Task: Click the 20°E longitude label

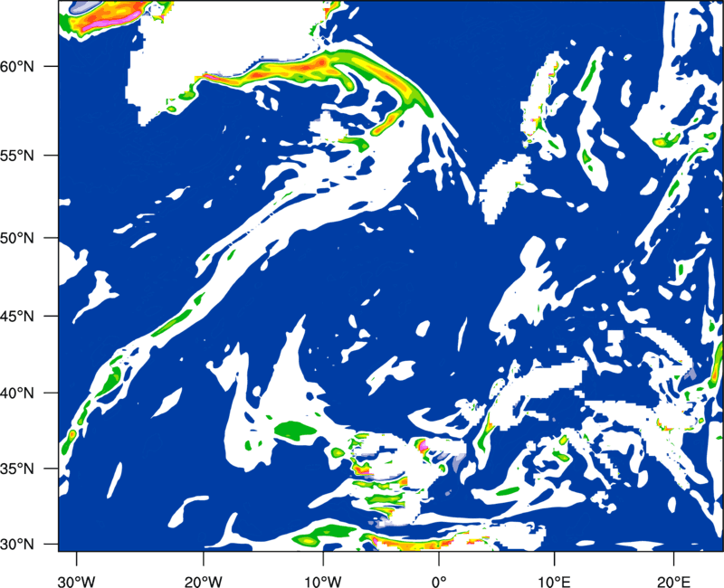Action: pyautogui.click(x=673, y=582)
